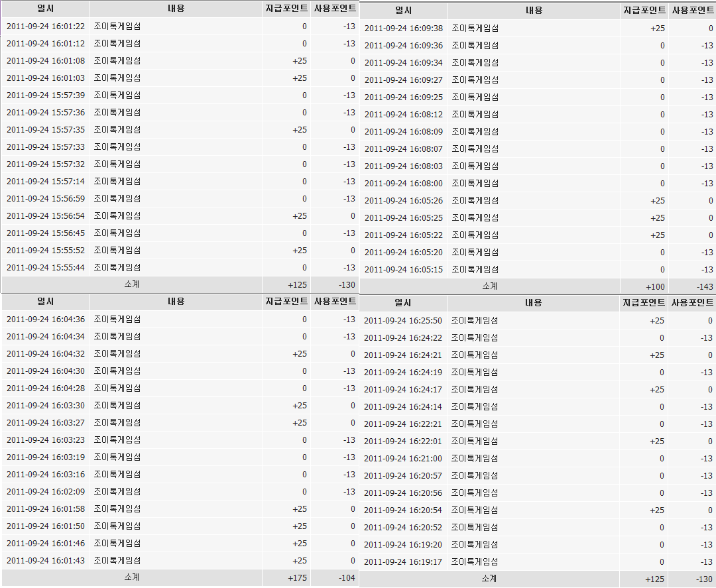Select the 2011-09-24 15:55:44 timestamp

pyautogui.click(x=46, y=268)
